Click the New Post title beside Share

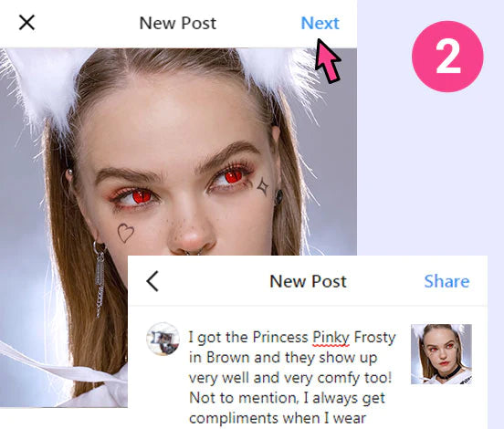pyautogui.click(x=308, y=281)
